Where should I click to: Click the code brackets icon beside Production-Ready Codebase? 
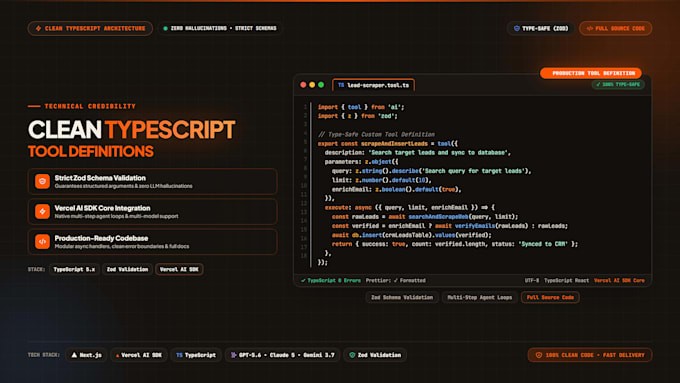coord(42,242)
